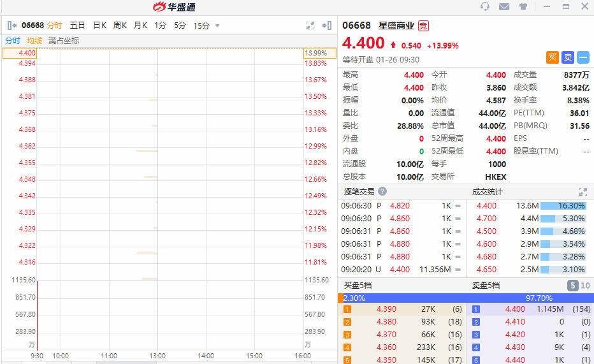Toggle 满占坐标 full-scale axis
594x364 pixels.
coord(64,41)
